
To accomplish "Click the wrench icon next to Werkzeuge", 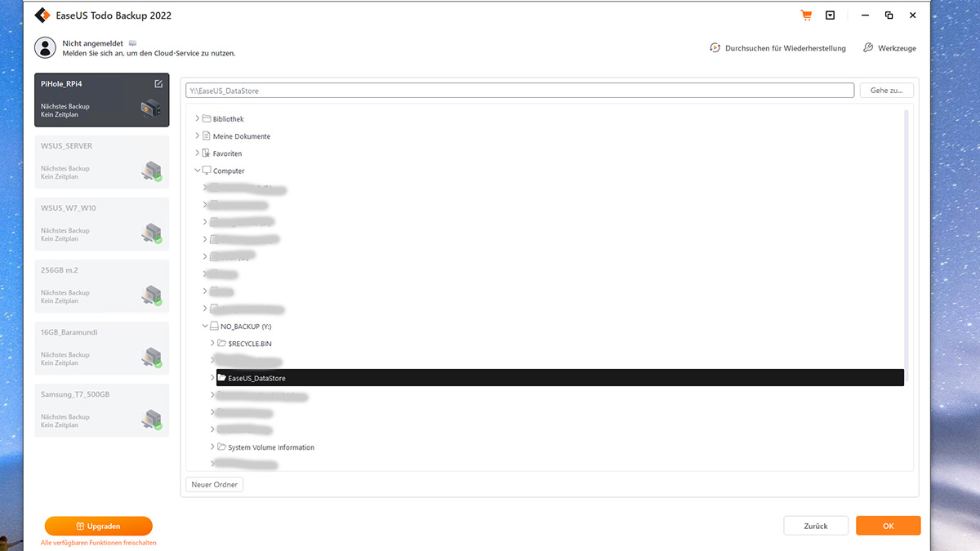I will coord(868,48).
